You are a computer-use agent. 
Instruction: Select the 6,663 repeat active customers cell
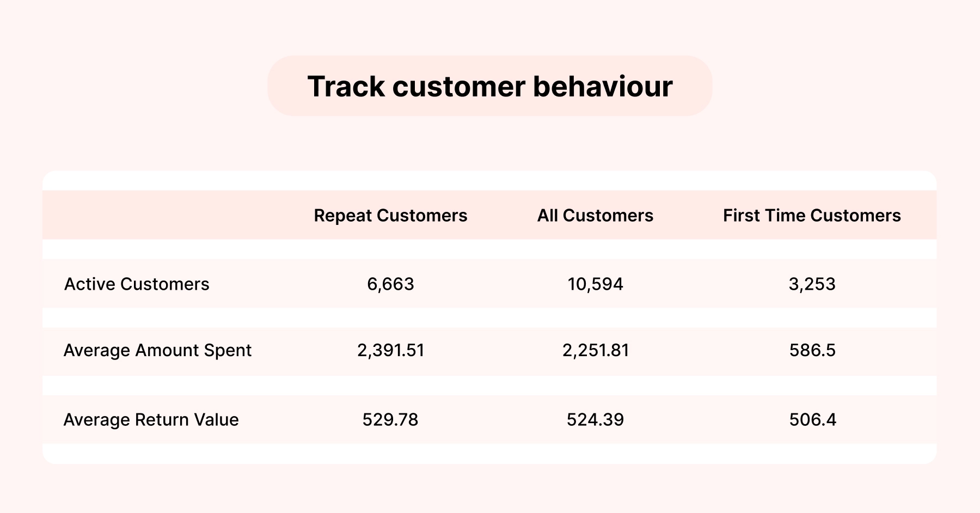pos(390,284)
